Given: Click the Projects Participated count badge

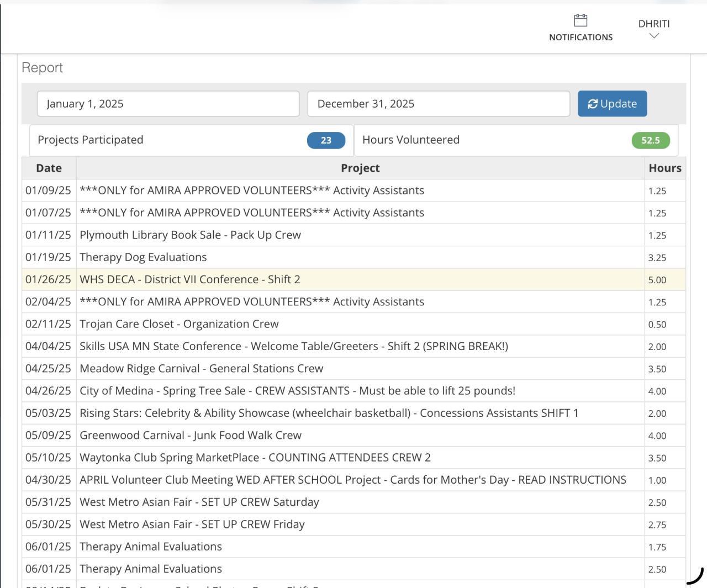Looking at the screenshot, I should coord(326,140).
